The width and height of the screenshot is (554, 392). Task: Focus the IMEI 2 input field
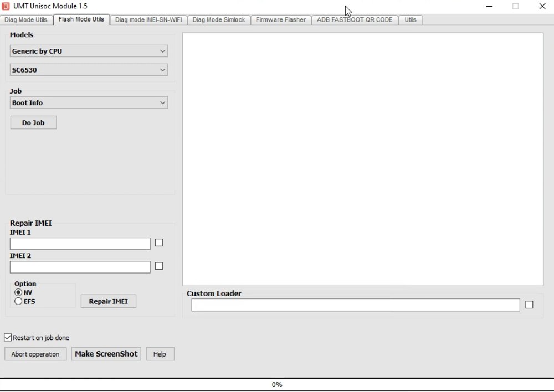point(80,267)
